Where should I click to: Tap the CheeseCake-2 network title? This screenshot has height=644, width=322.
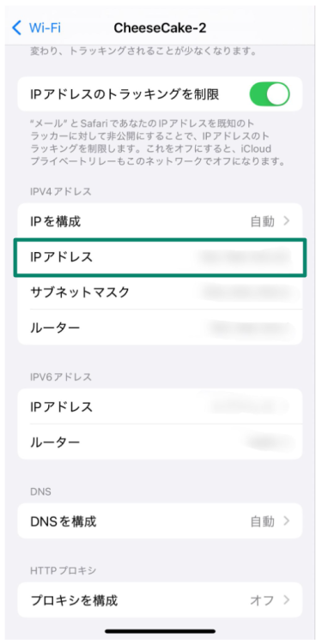tap(160, 28)
